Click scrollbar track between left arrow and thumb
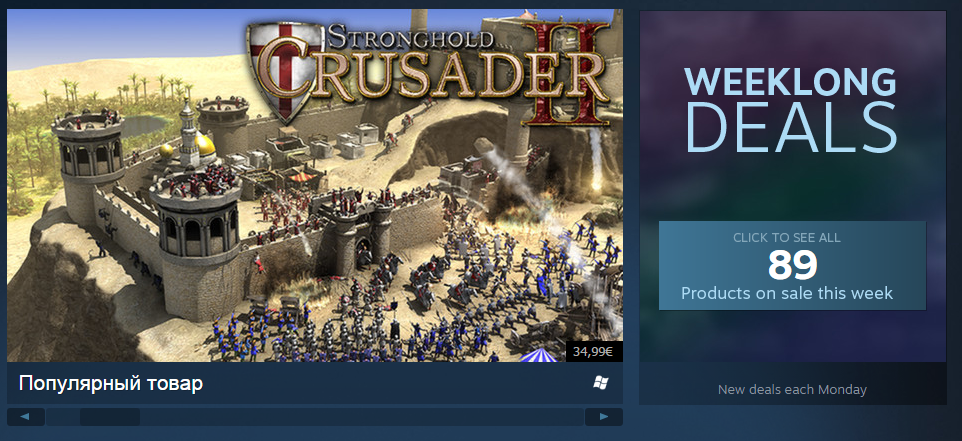 (63, 417)
